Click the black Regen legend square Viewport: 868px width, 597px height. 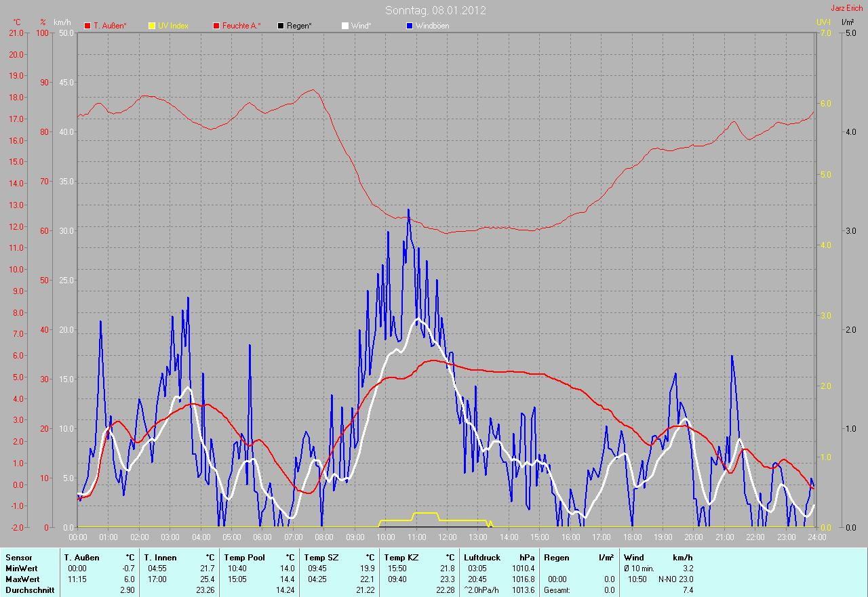(x=281, y=26)
